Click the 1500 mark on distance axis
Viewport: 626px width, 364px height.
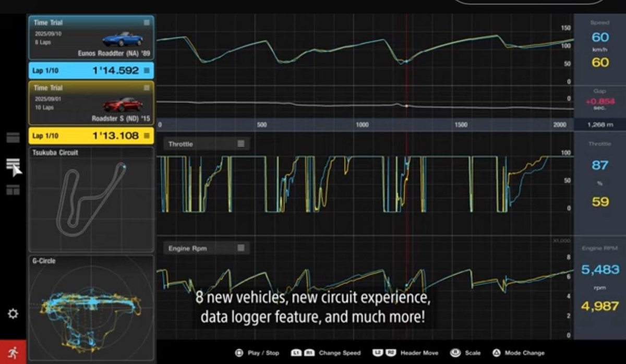[461, 125]
